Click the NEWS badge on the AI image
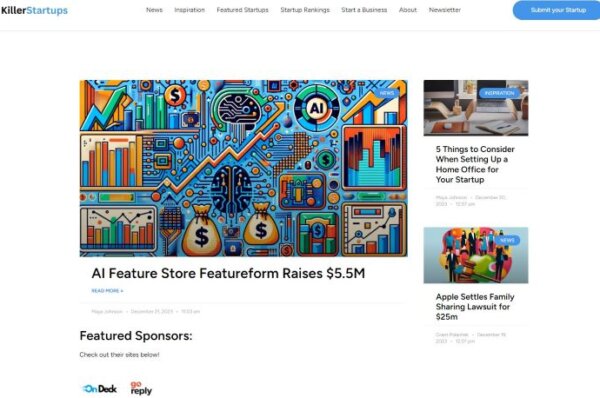Viewport: 600px width, 398px height. 386,93
